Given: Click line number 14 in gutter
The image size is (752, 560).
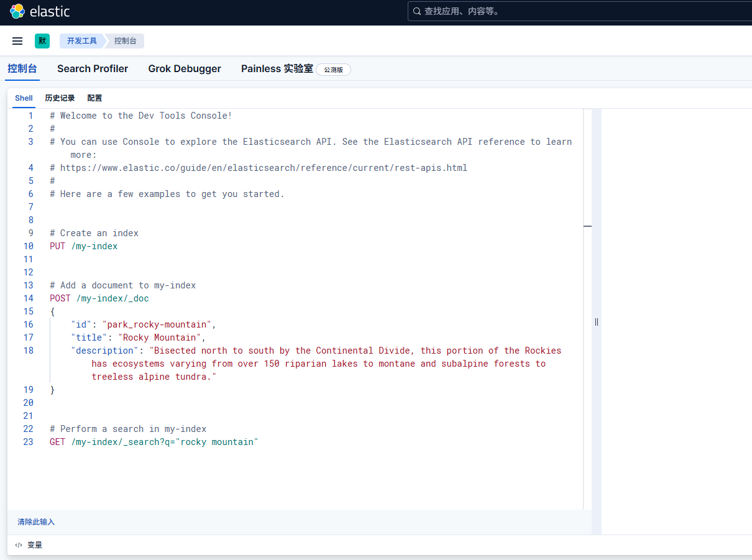Looking at the screenshot, I should click(28, 298).
